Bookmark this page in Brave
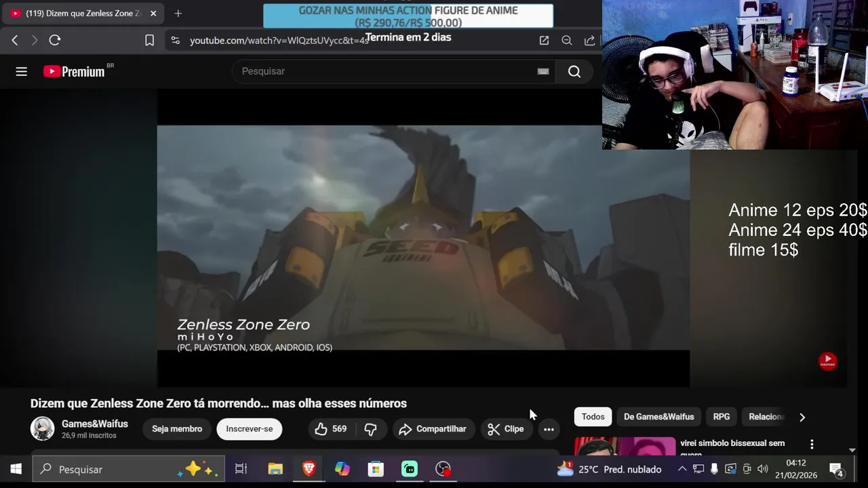868x488 pixels. 150,41
